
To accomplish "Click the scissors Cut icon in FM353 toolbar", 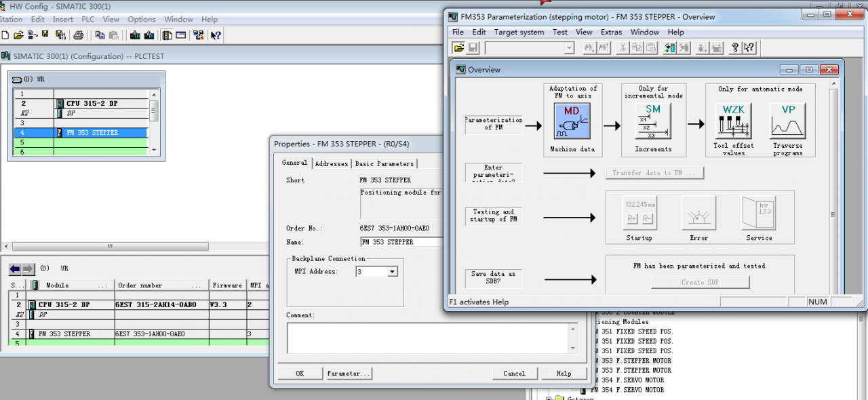I will pos(623,47).
